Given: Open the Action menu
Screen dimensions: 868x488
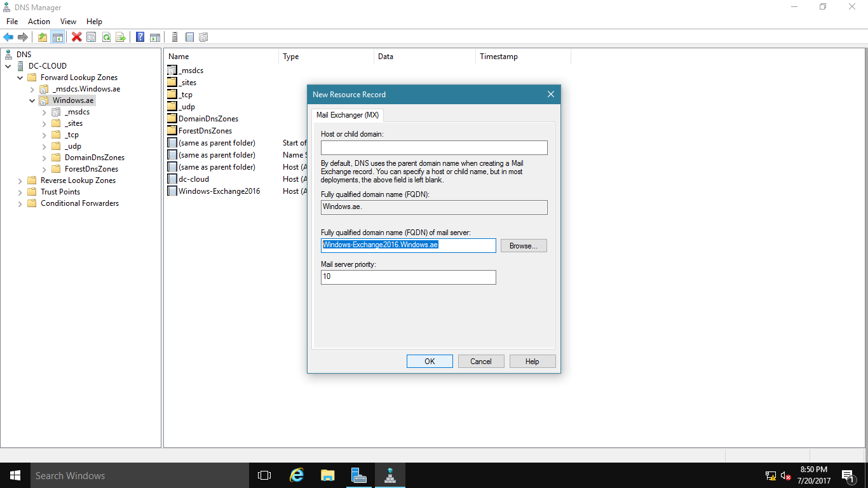Looking at the screenshot, I should 39,22.
